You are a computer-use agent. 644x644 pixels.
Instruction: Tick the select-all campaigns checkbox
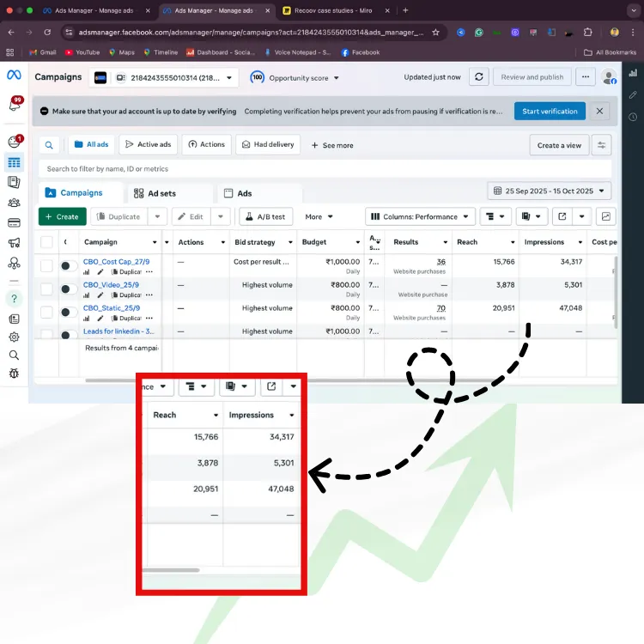coord(46,242)
